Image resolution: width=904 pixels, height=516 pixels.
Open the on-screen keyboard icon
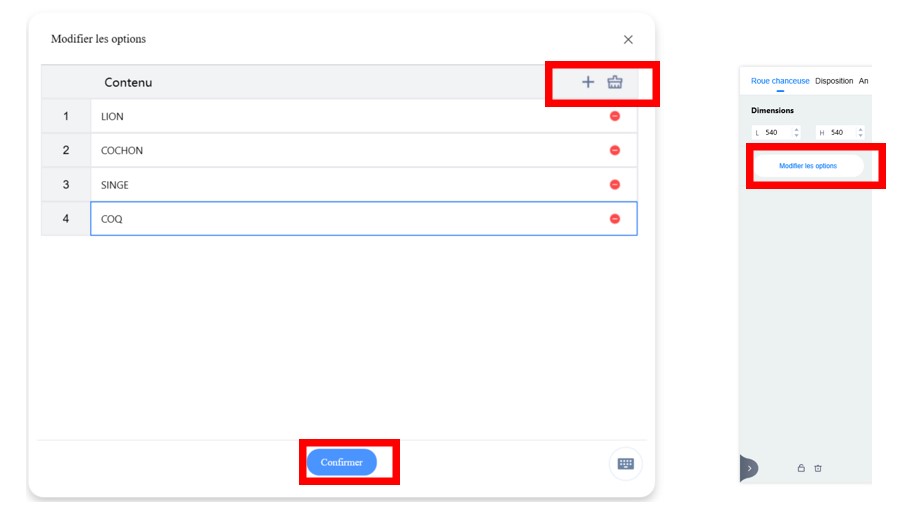(626, 464)
